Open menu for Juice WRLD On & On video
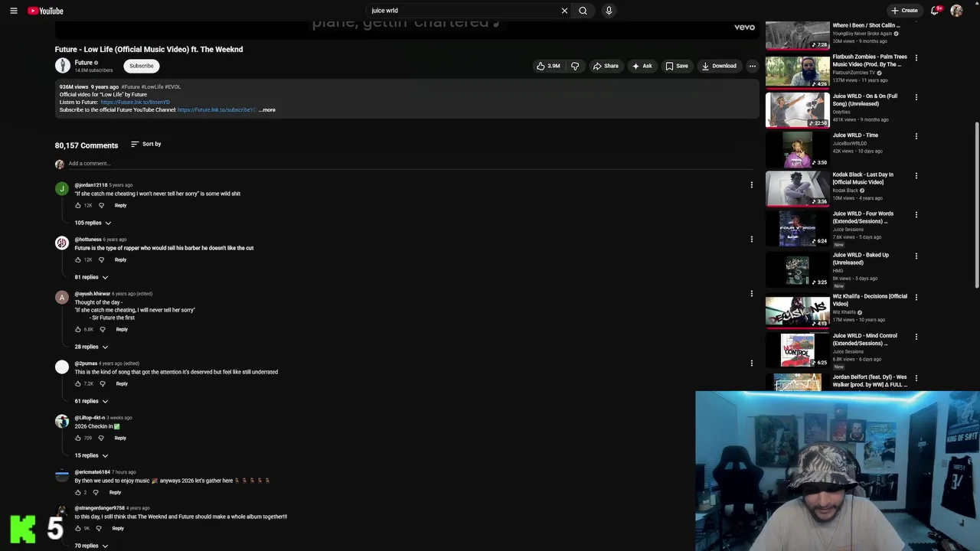Image resolution: width=980 pixels, height=551 pixels. click(x=916, y=97)
